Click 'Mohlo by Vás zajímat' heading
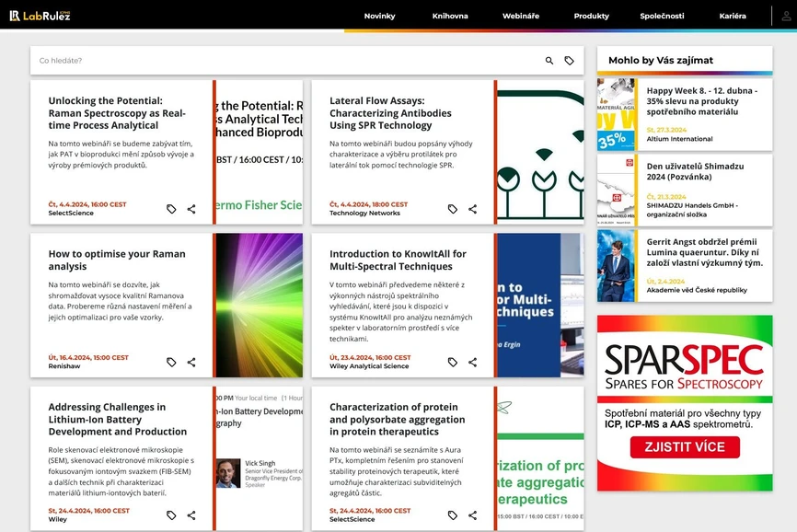This screenshot has height=532, width=797. (x=661, y=61)
